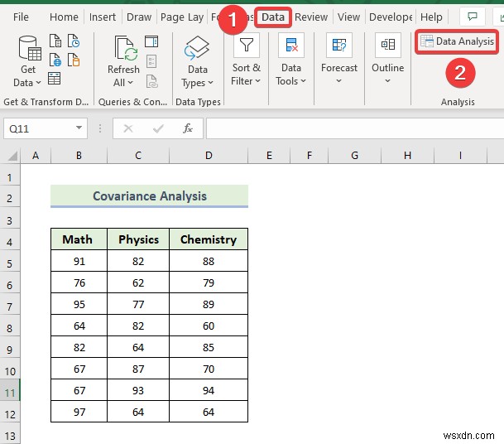This screenshot has height=444, width=504.
Task: Expand the Data Types dropdown
Action: pyautogui.click(x=210, y=83)
